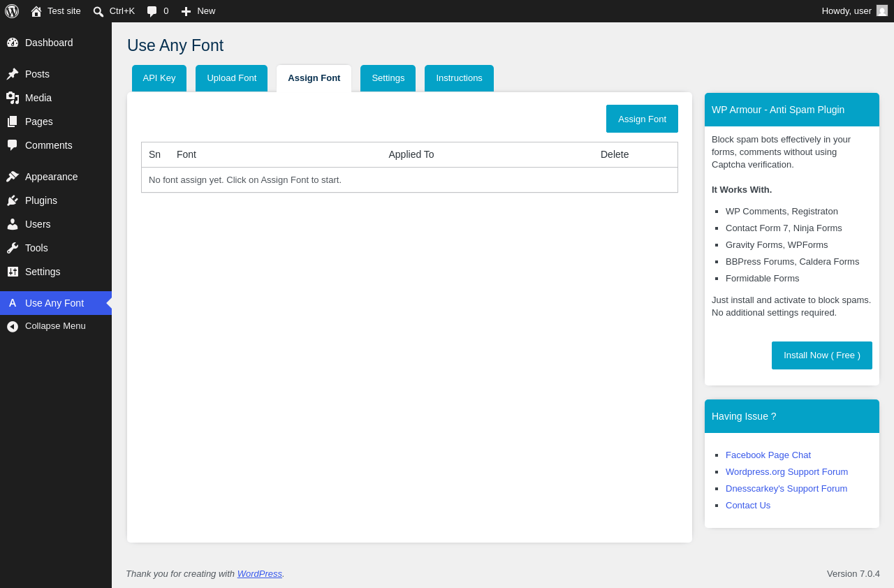894x588 pixels.
Task: Click the Comments speech bubble sidebar icon
Action: [13, 145]
